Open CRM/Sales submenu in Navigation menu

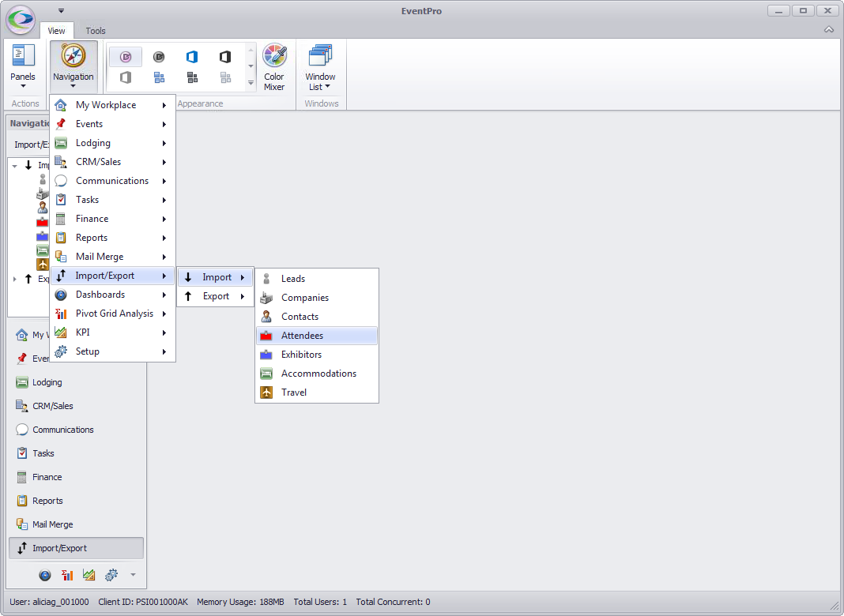pos(113,161)
